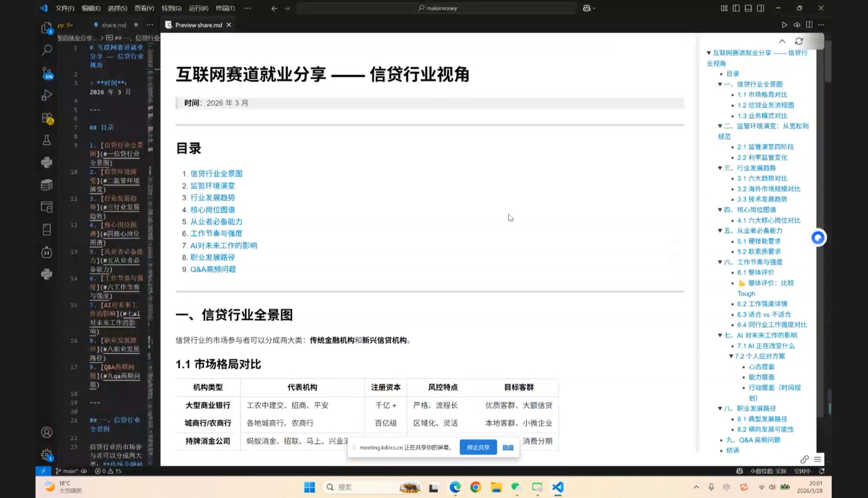The height and width of the screenshot is (498, 868).
Task: Open the Search view in activity bar
Action: click(x=46, y=50)
